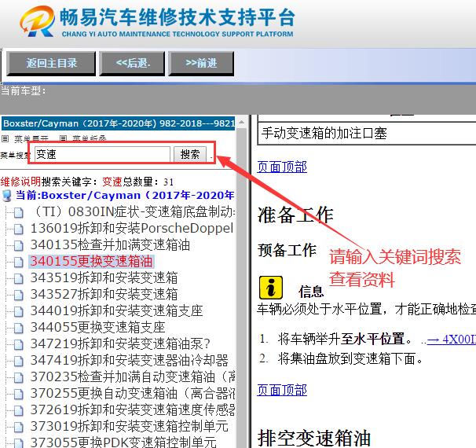Select the highlighted 340155更换变速箱油 entry

coord(91,261)
